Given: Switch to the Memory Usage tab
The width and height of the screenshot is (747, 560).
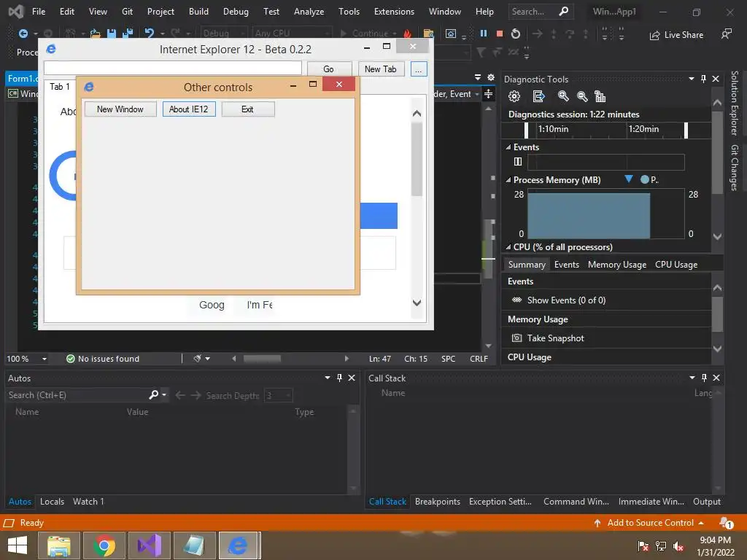Looking at the screenshot, I should point(617,265).
